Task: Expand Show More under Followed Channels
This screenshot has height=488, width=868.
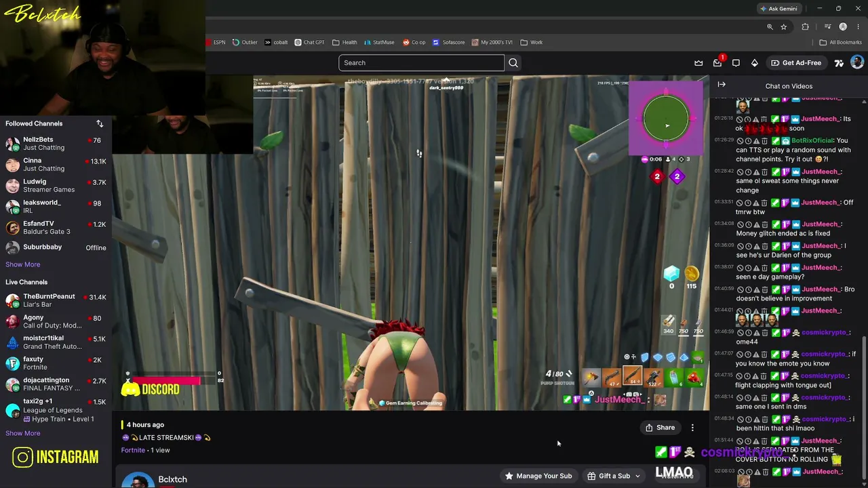Action: coord(23,264)
